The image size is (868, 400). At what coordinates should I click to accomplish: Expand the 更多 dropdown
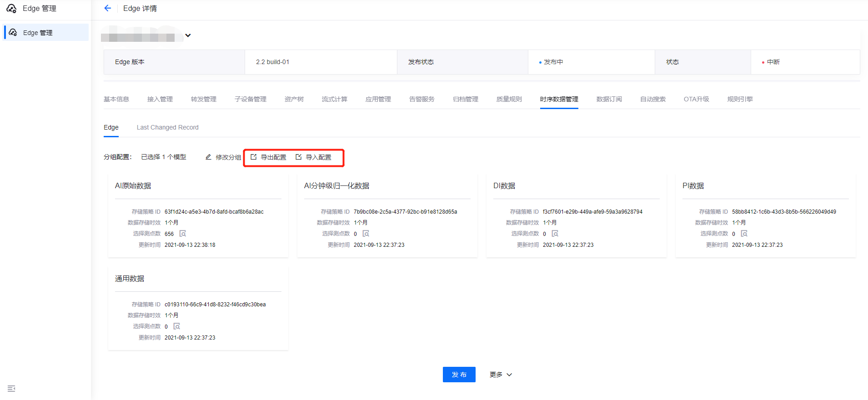pyautogui.click(x=501, y=375)
